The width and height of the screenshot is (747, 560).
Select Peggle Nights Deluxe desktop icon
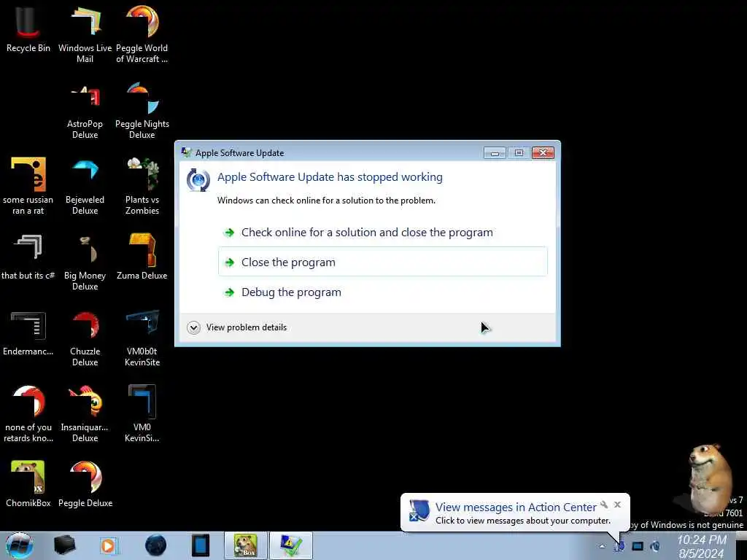pos(142,112)
